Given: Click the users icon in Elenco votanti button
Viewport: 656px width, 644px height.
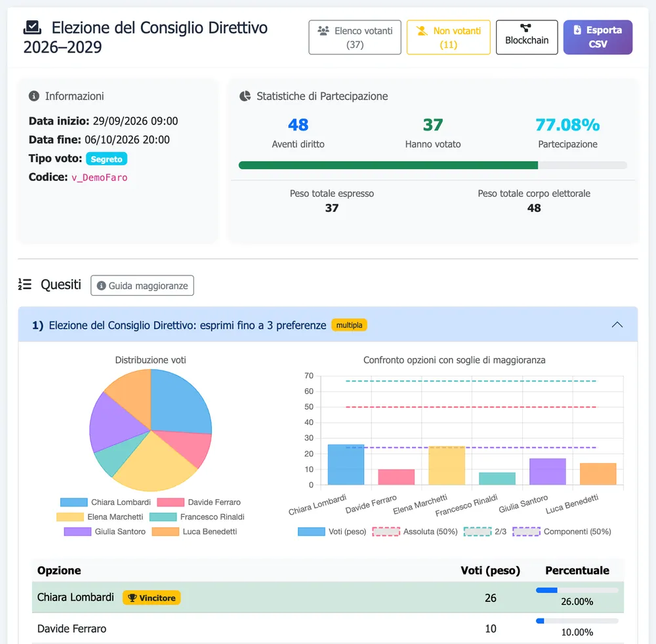Looking at the screenshot, I should point(323,31).
